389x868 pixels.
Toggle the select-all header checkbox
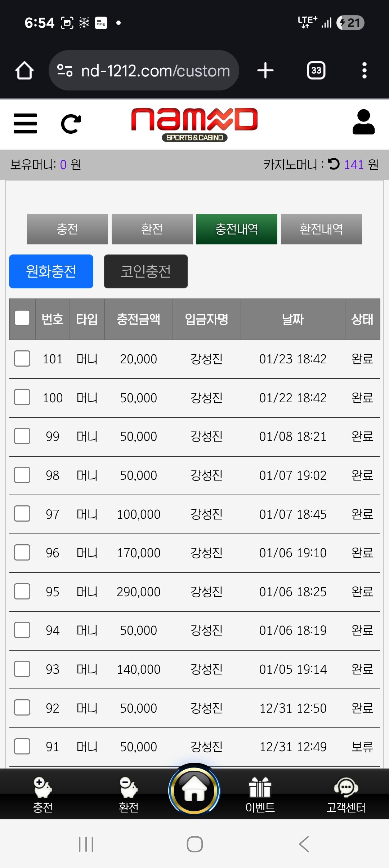point(22,318)
